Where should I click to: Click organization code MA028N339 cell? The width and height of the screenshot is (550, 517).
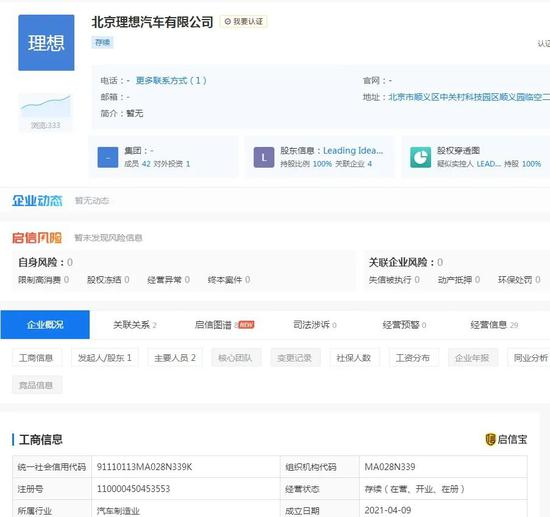[443, 467]
